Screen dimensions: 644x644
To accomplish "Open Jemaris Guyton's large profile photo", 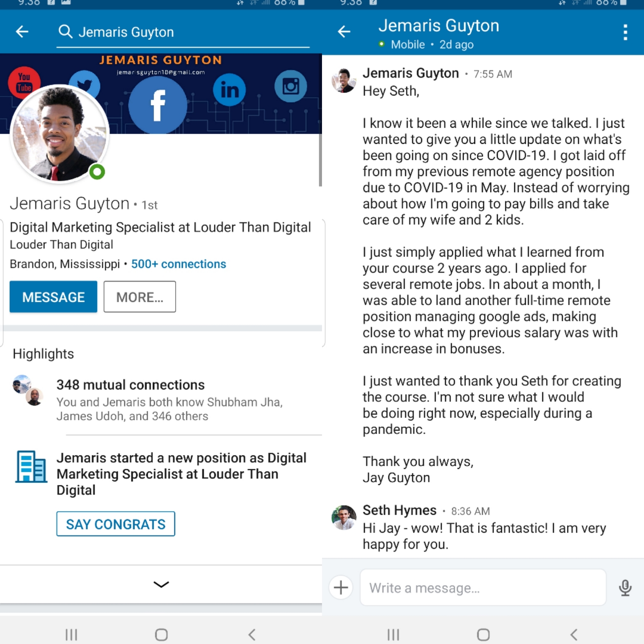I will [x=59, y=134].
